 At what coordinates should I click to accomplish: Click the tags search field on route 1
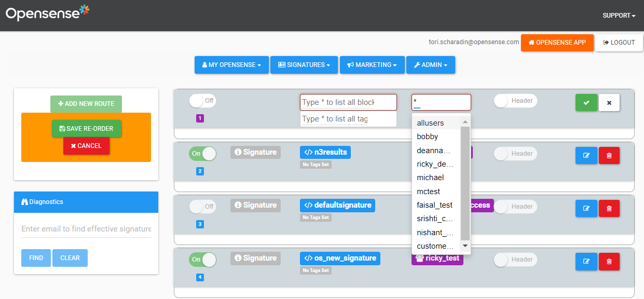click(x=348, y=119)
